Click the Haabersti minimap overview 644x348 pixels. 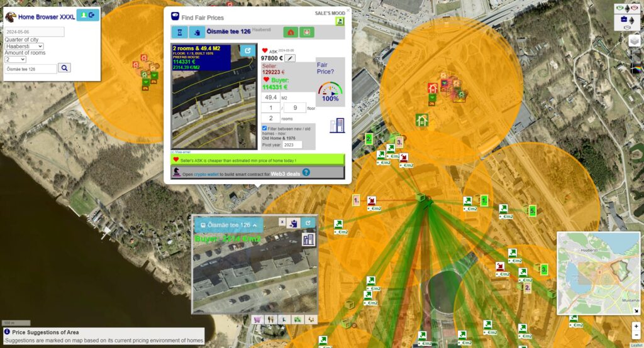[x=599, y=273]
